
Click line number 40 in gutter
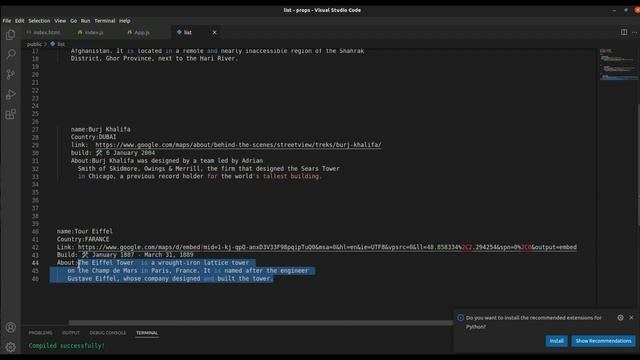(x=35, y=231)
